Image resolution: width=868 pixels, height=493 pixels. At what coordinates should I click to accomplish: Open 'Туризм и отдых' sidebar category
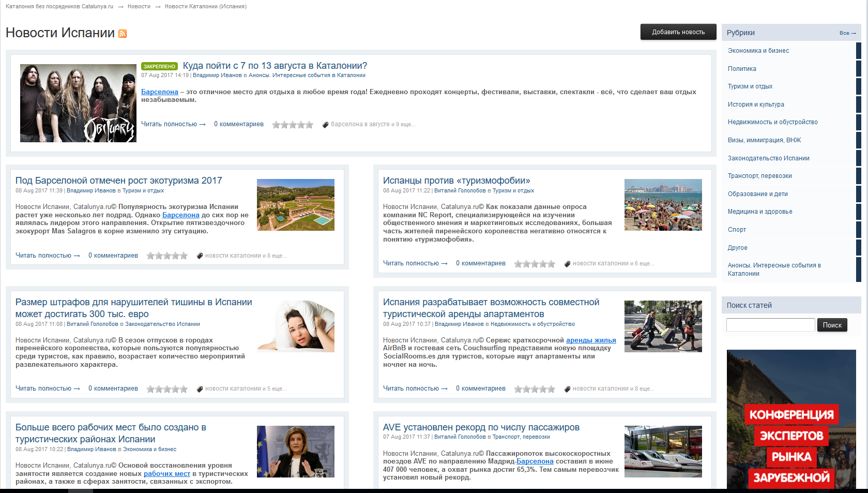click(750, 86)
